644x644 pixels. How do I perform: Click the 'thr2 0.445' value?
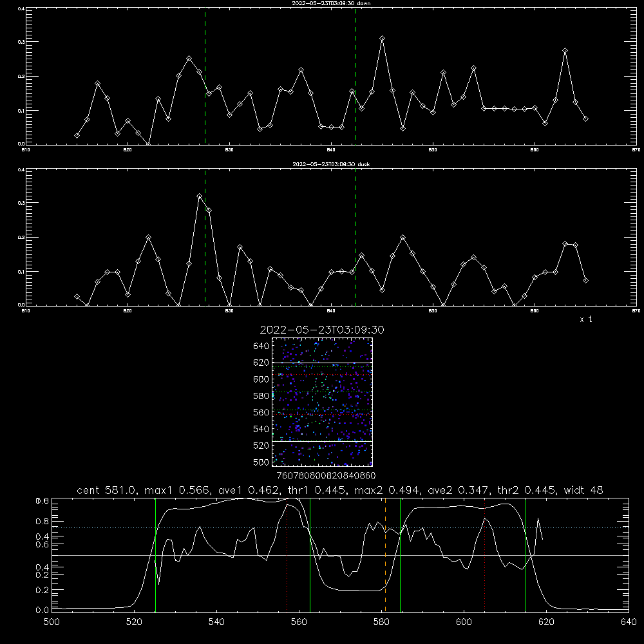click(x=527, y=490)
